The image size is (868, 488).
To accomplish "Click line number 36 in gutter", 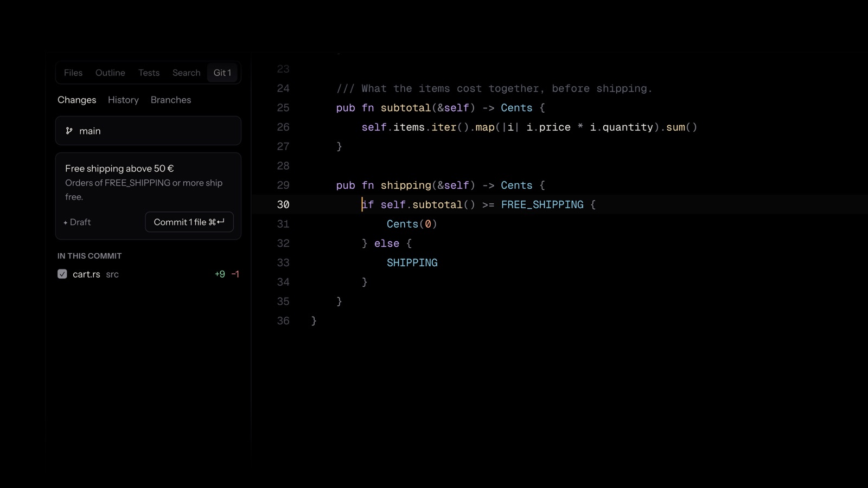I will (283, 320).
